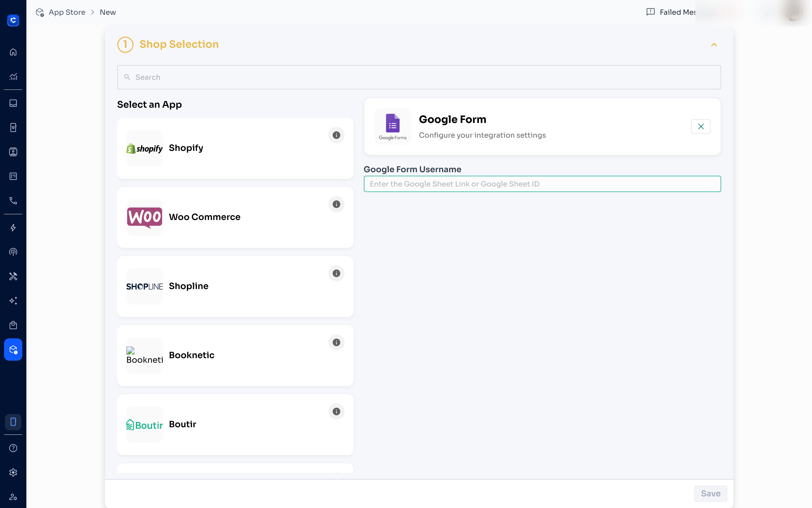Select the Booknetic app card
Image resolution: width=812 pixels, height=508 pixels.
[235, 355]
